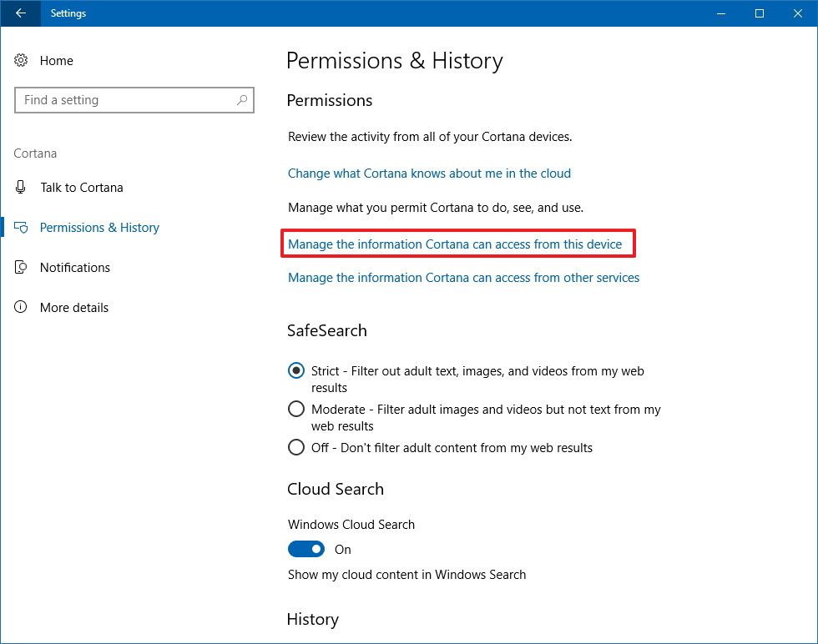818x644 pixels.
Task: Click the search magnifier in Find a setting
Action: [x=242, y=99]
